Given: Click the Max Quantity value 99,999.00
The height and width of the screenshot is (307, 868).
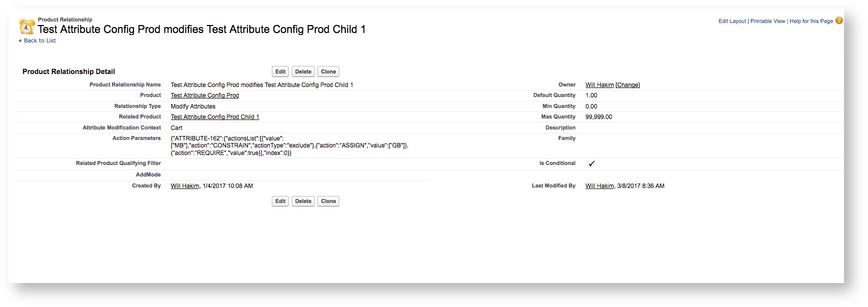Looking at the screenshot, I should 599,117.
